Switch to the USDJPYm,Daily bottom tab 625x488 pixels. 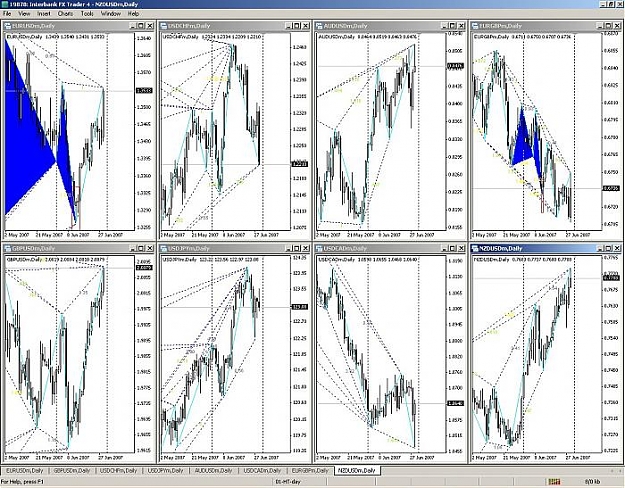point(165,471)
